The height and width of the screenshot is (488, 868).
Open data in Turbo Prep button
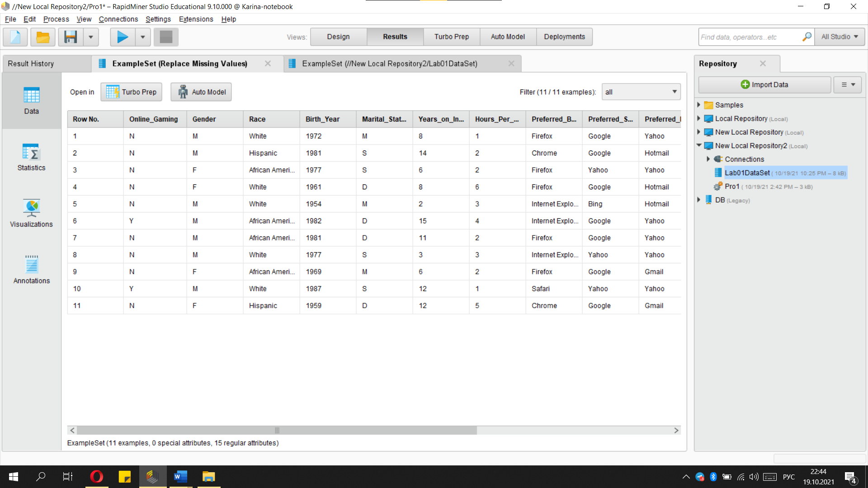click(131, 92)
